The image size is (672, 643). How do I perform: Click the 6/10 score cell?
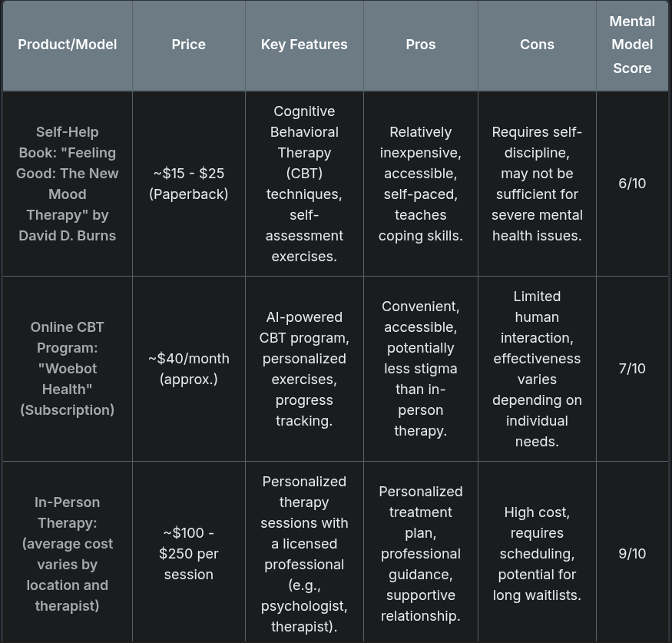pos(632,184)
